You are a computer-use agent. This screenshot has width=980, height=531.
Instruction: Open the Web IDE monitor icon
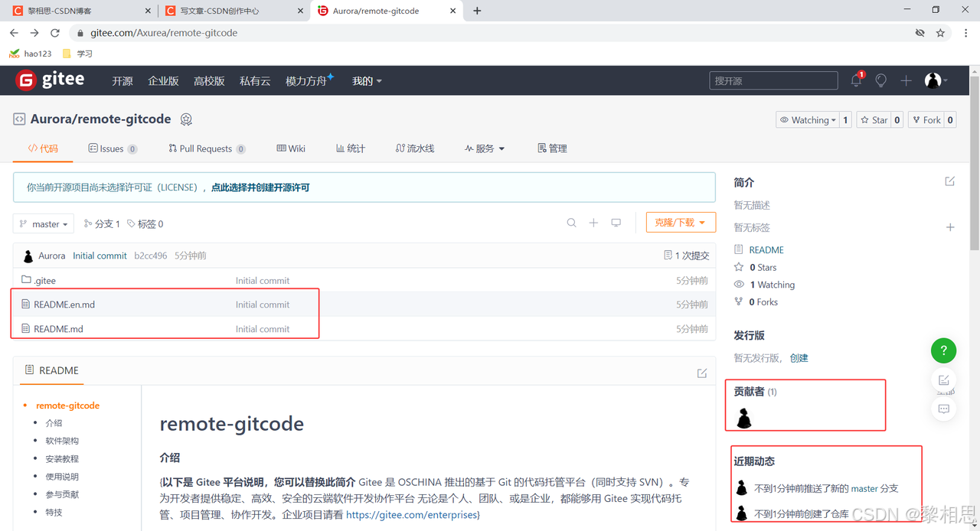click(x=616, y=223)
